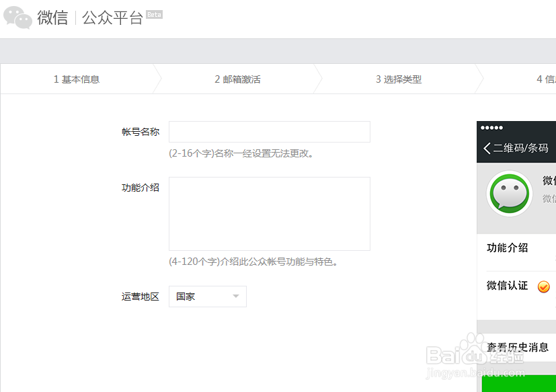Click the 微信 header text

[x=52, y=17]
